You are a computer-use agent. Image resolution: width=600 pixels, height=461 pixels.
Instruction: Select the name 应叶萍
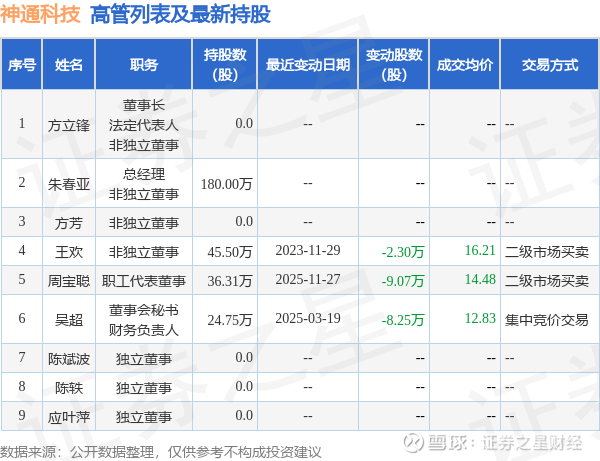68,417
